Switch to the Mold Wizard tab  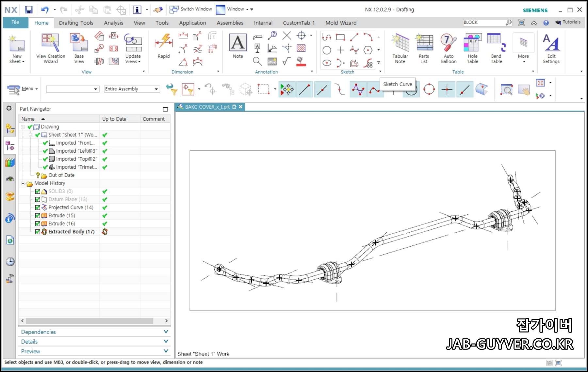tap(341, 23)
